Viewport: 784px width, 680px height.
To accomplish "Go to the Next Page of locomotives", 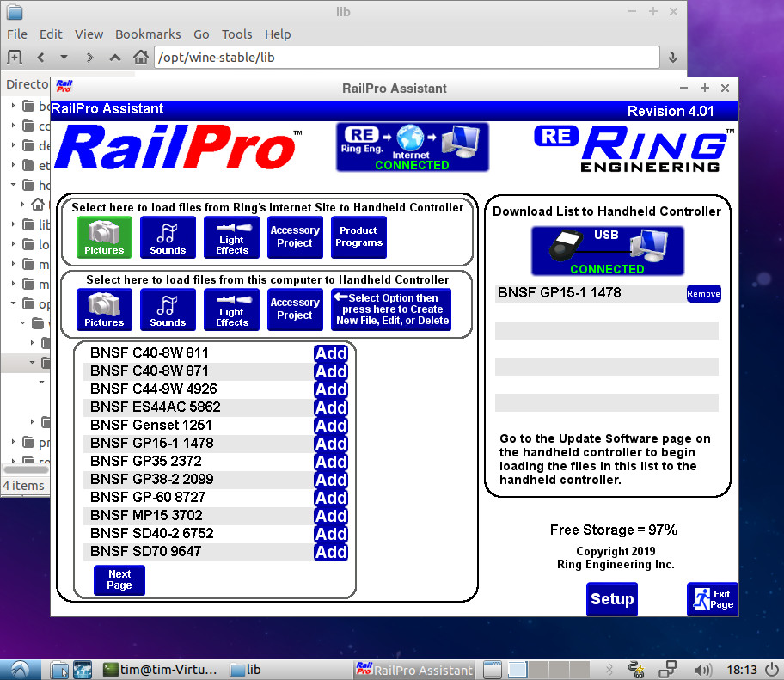I will [x=119, y=580].
